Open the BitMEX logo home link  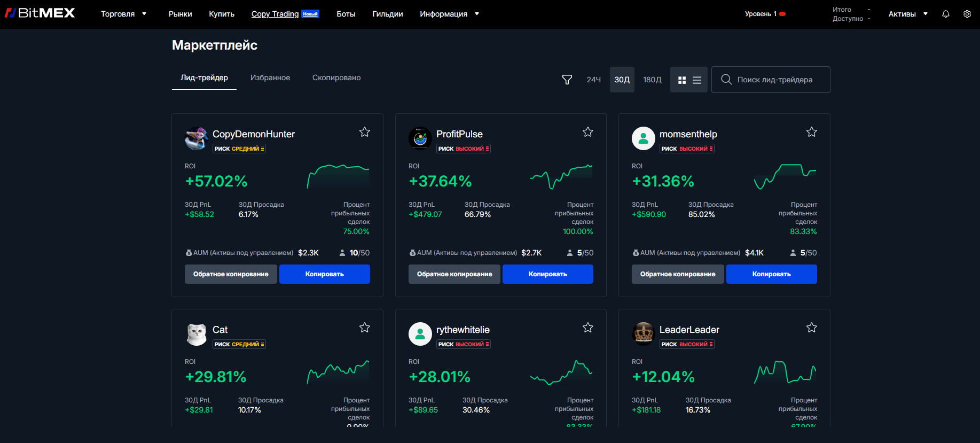40,13
